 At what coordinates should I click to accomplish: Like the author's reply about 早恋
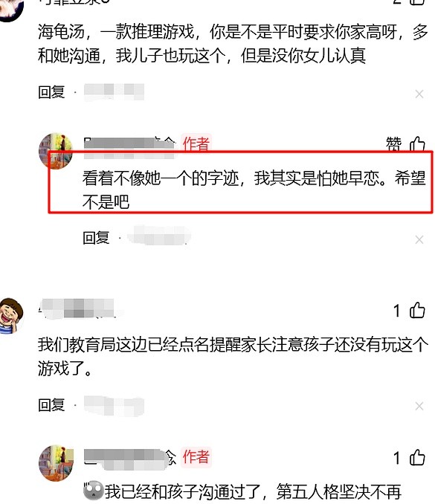pyautogui.click(x=417, y=143)
